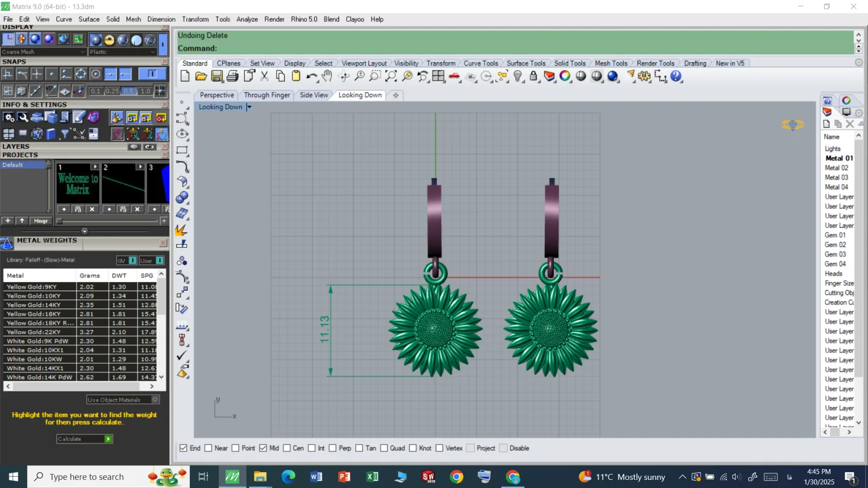
Task: Open file with the folder icon
Action: pos(201,76)
